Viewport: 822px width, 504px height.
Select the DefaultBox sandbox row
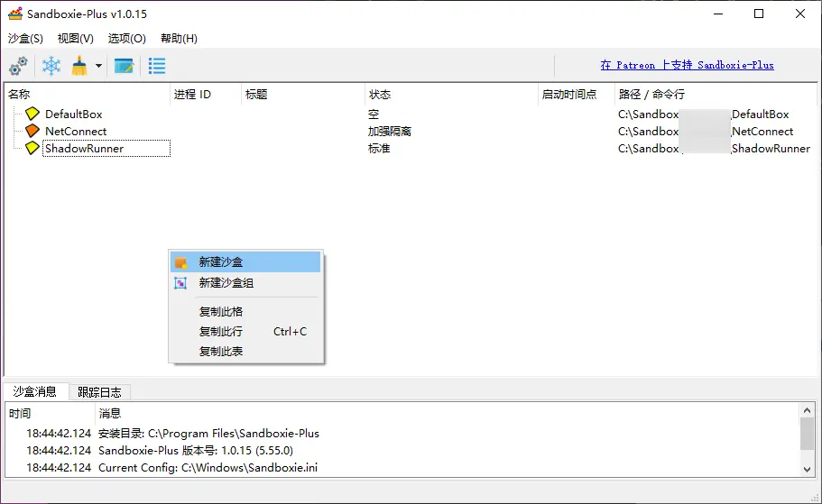pyautogui.click(x=73, y=114)
